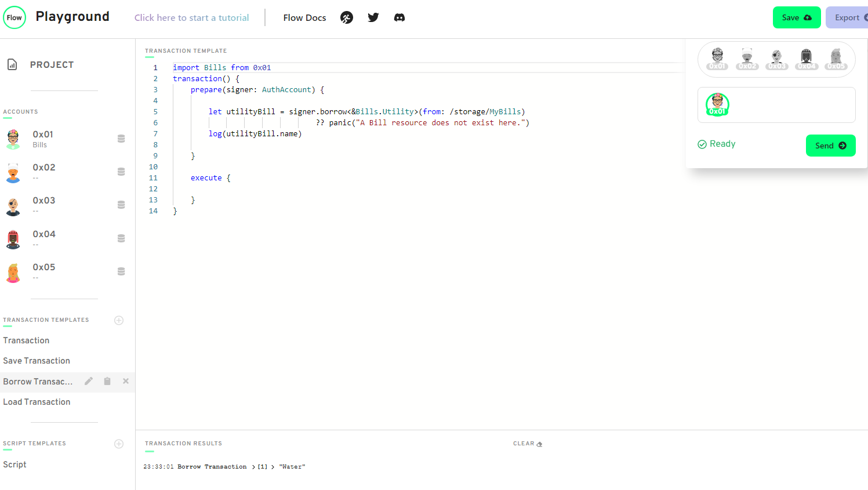Open storage icon for account 0x04
This screenshot has height=490, width=868.
pyautogui.click(x=121, y=238)
